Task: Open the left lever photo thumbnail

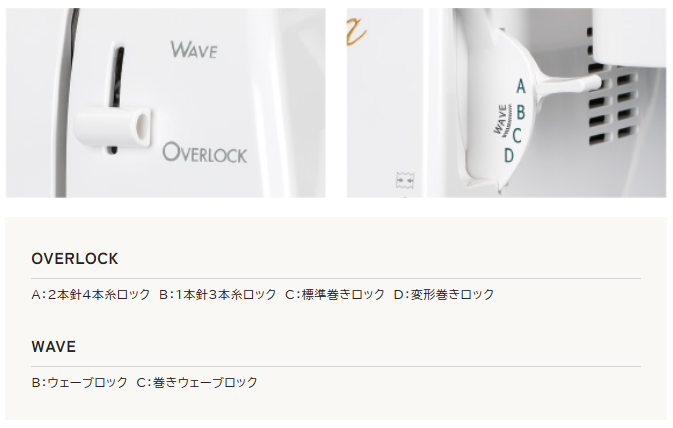Action: 166,103
